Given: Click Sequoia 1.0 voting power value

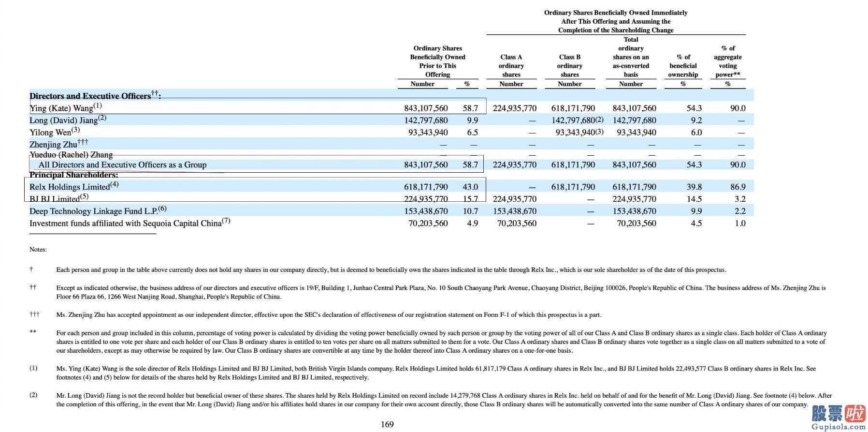Looking at the screenshot, I should (739, 223).
